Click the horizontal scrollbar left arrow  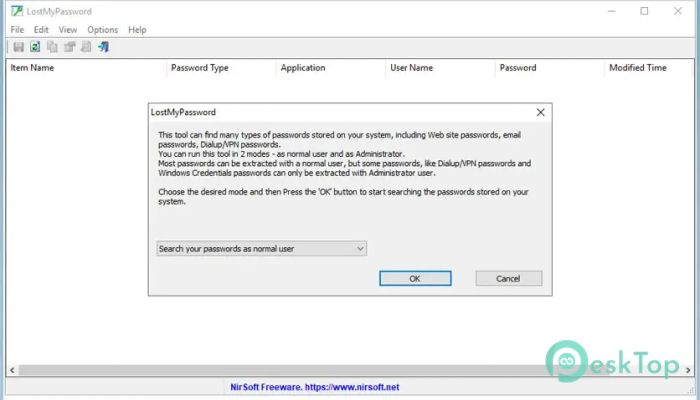12,370
